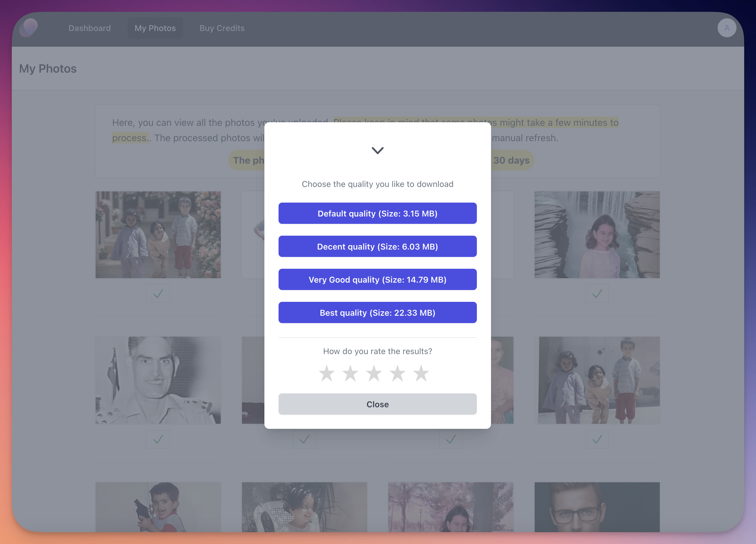The width and height of the screenshot is (756, 544).
Task: Rate the results three stars
Action: pyautogui.click(x=374, y=373)
